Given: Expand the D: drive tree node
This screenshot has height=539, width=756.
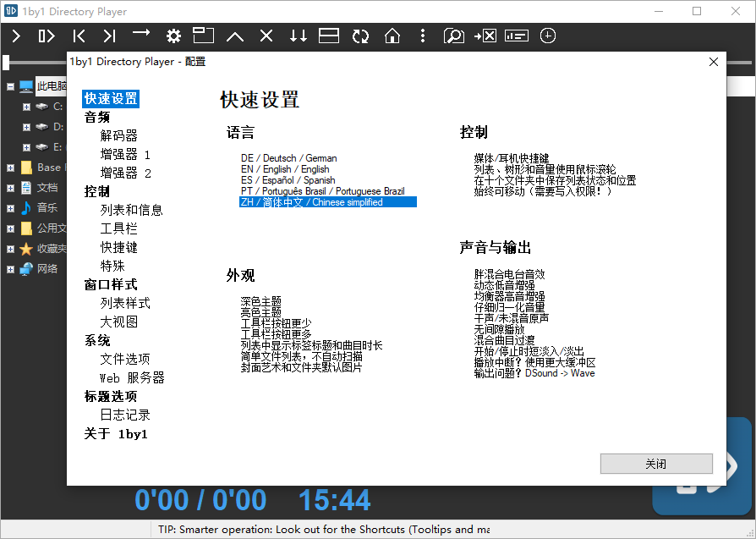Looking at the screenshot, I should pos(25,126).
